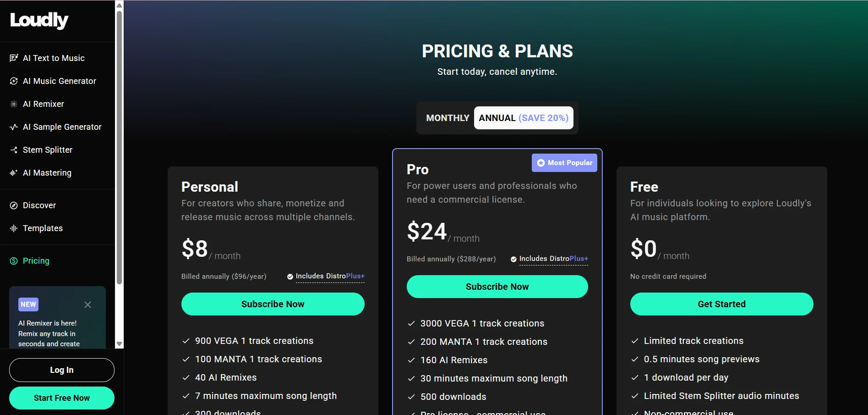Switch billing to MONTHLY
This screenshot has height=415, width=868.
(x=448, y=118)
